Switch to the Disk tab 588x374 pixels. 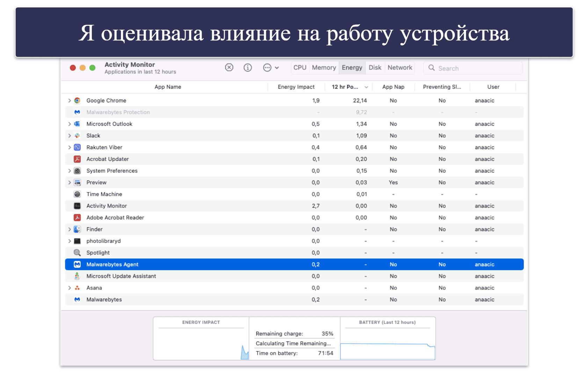click(x=375, y=68)
